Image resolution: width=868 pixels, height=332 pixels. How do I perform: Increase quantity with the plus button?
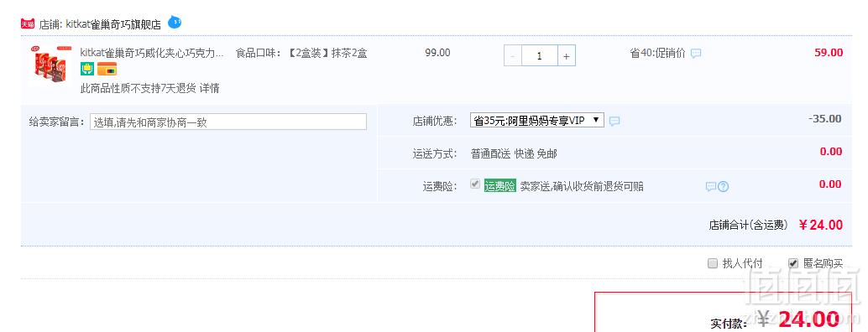[567, 56]
